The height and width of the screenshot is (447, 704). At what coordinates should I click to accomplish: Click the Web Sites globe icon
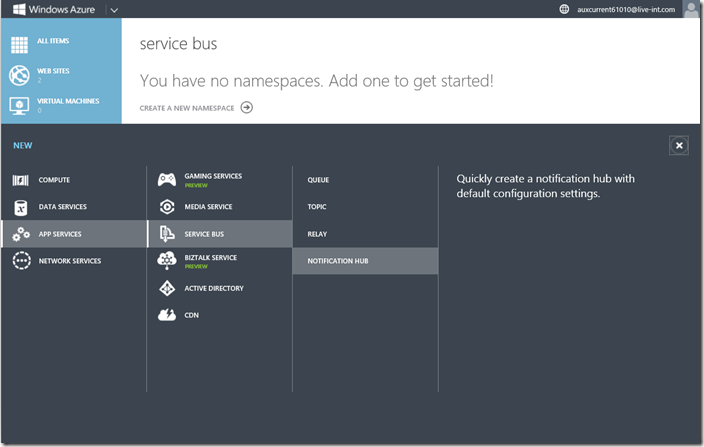19,75
